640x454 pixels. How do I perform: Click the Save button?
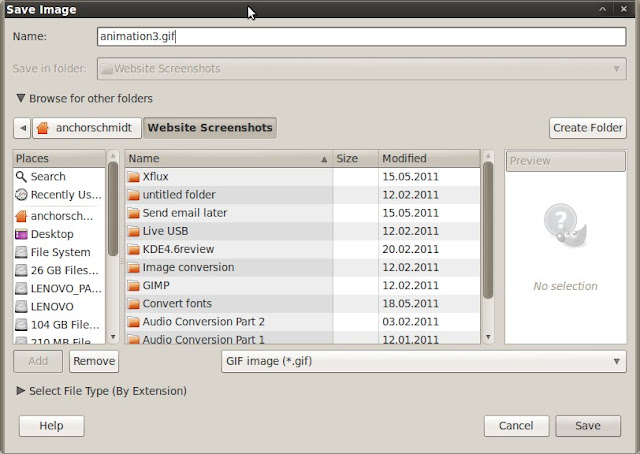(x=588, y=426)
